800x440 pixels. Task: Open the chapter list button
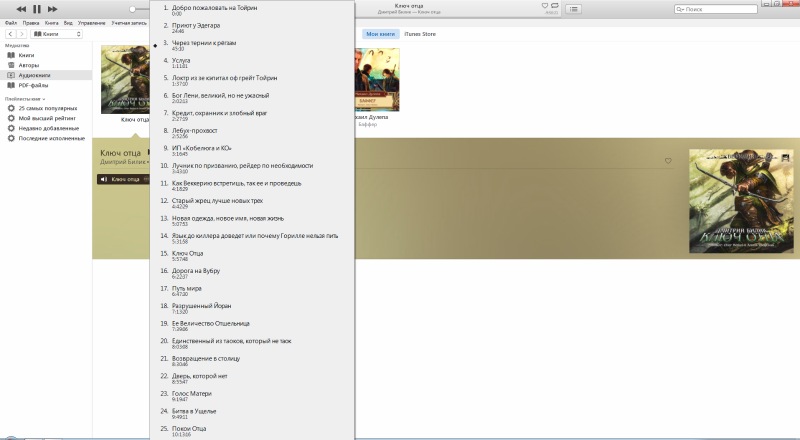click(x=574, y=8)
